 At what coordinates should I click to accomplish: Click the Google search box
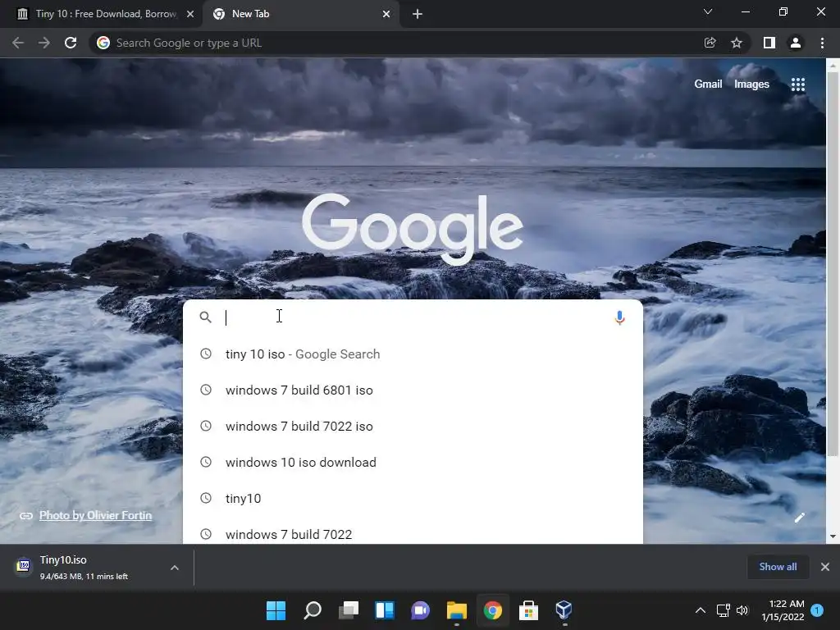point(413,317)
